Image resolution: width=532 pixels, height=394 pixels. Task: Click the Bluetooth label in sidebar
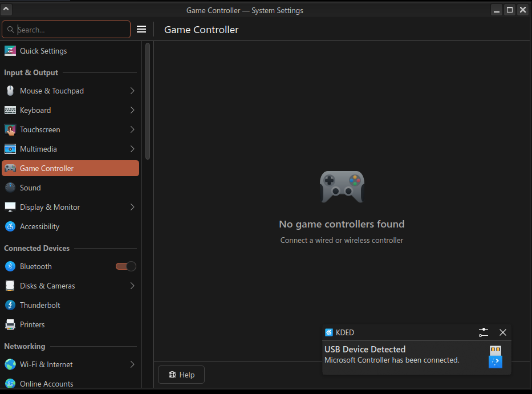pos(35,266)
